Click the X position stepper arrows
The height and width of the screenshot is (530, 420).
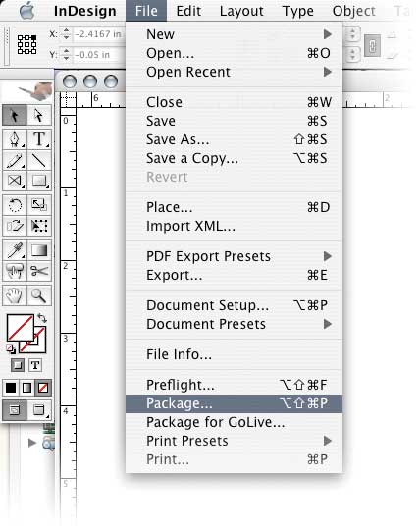tap(66, 33)
